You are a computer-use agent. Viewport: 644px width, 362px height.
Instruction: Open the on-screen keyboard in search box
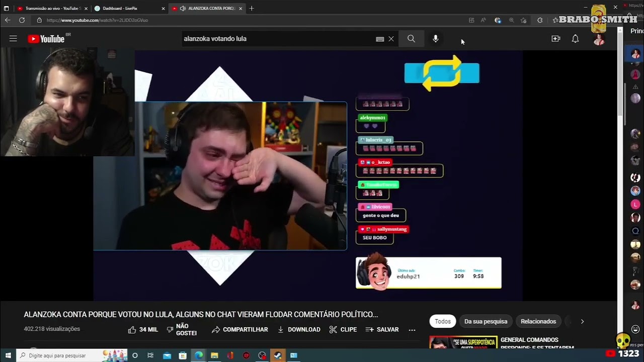point(380,39)
